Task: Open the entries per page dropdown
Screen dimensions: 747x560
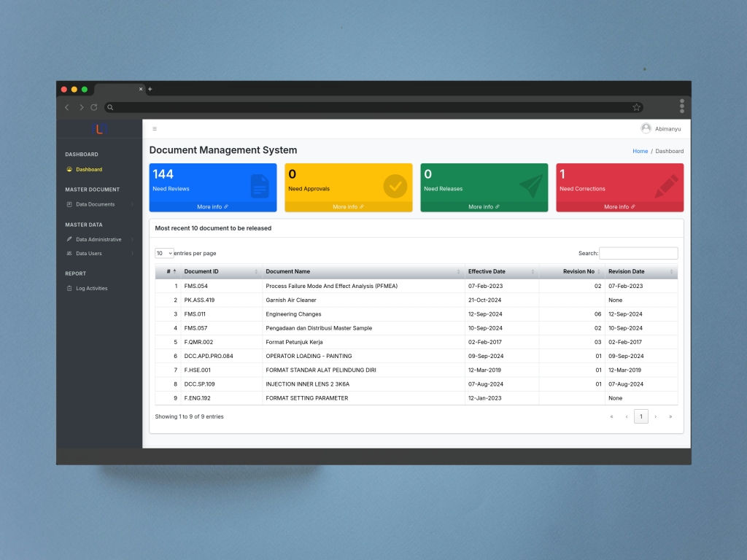Action: tap(164, 253)
